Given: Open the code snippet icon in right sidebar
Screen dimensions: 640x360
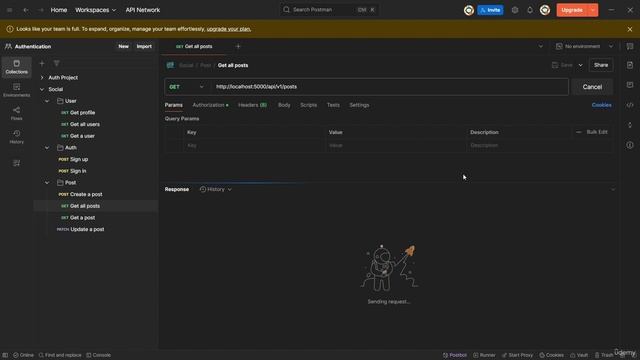Looking at the screenshot, I should click(x=630, y=105).
